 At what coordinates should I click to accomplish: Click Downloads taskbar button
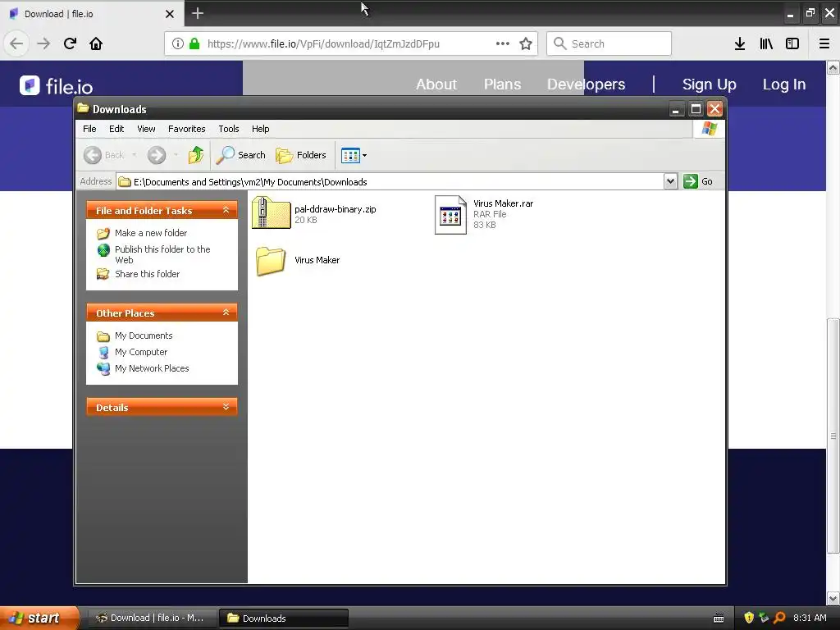coord(284,618)
